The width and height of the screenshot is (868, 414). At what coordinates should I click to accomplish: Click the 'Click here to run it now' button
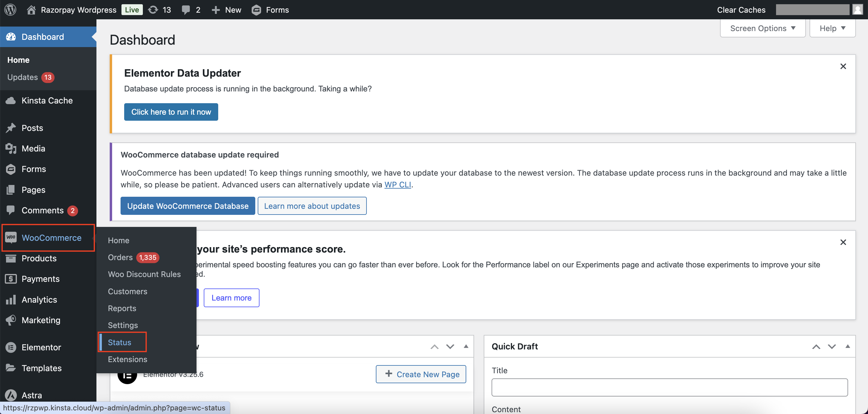pyautogui.click(x=171, y=112)
